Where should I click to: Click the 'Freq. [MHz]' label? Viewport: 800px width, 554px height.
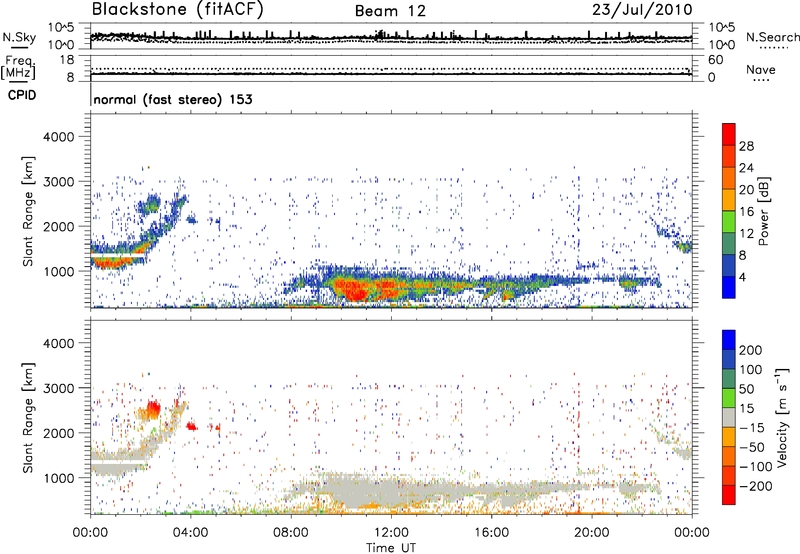18,67
